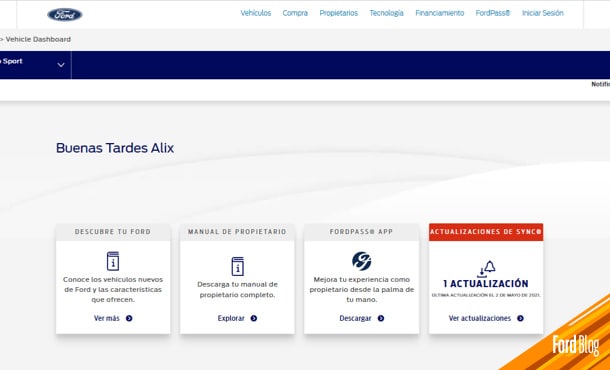
Task: Click the Ford Blog corner banner
Action: point(575,344)
